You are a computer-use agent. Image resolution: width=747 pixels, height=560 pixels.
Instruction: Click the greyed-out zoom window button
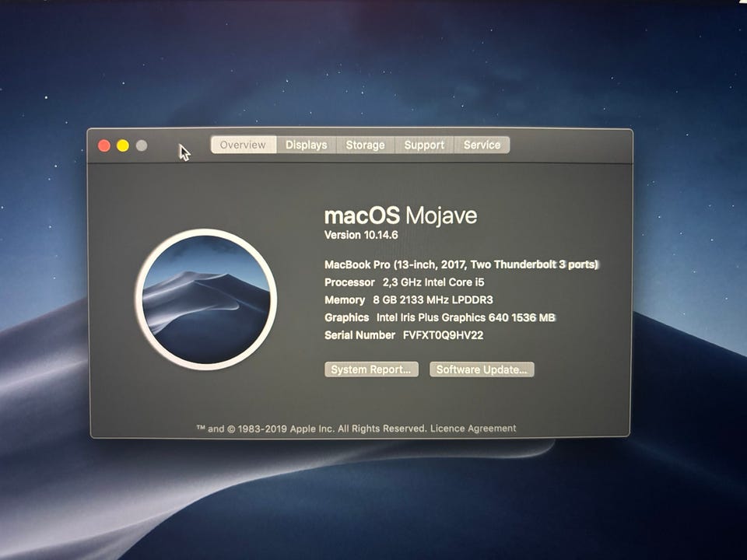142,145
